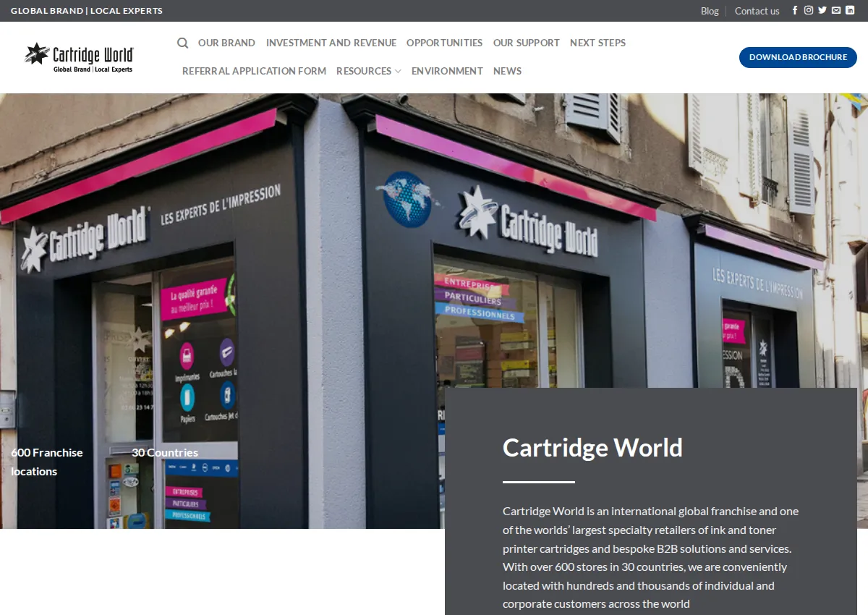Click the Cartridge World heading in panel

[592, 448]
